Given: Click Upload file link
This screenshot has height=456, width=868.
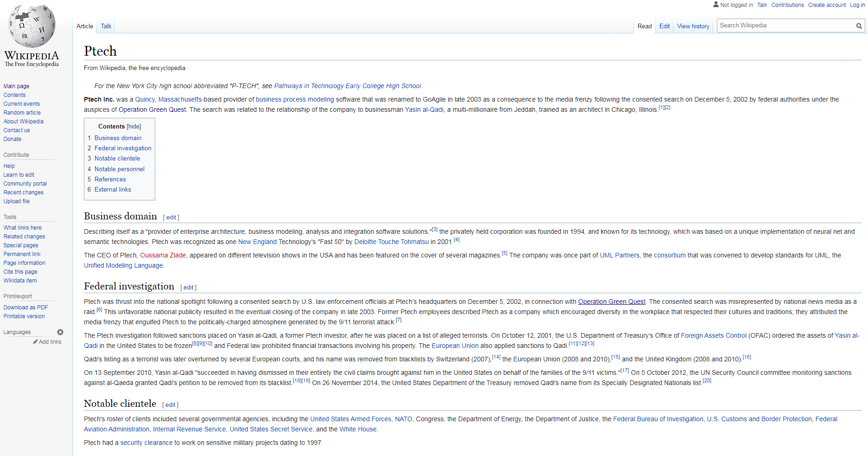Looking at the screenshot, I should point(16,201).
